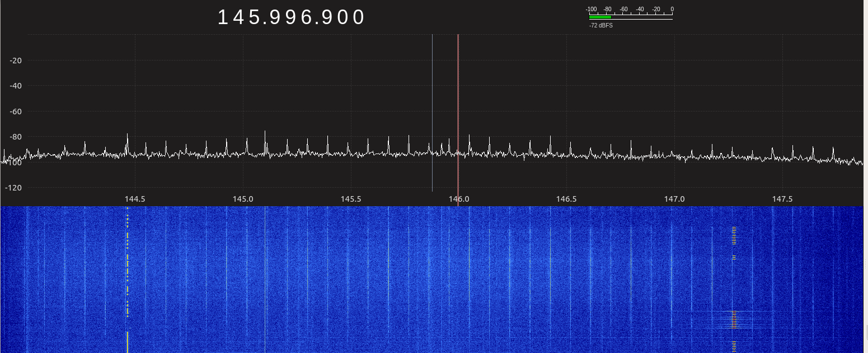Click the 145.0 frequency axis label

click(243, 199)
